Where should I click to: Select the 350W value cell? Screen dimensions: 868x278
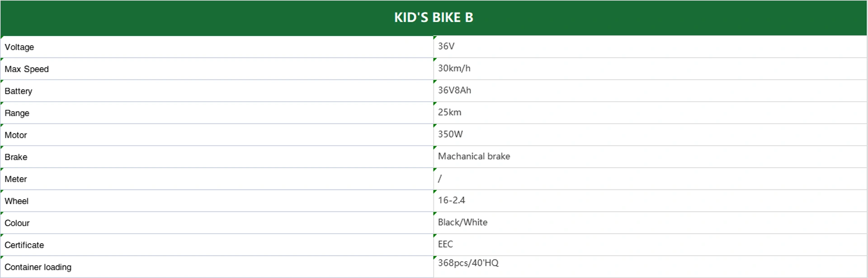(x=650, y=135)
